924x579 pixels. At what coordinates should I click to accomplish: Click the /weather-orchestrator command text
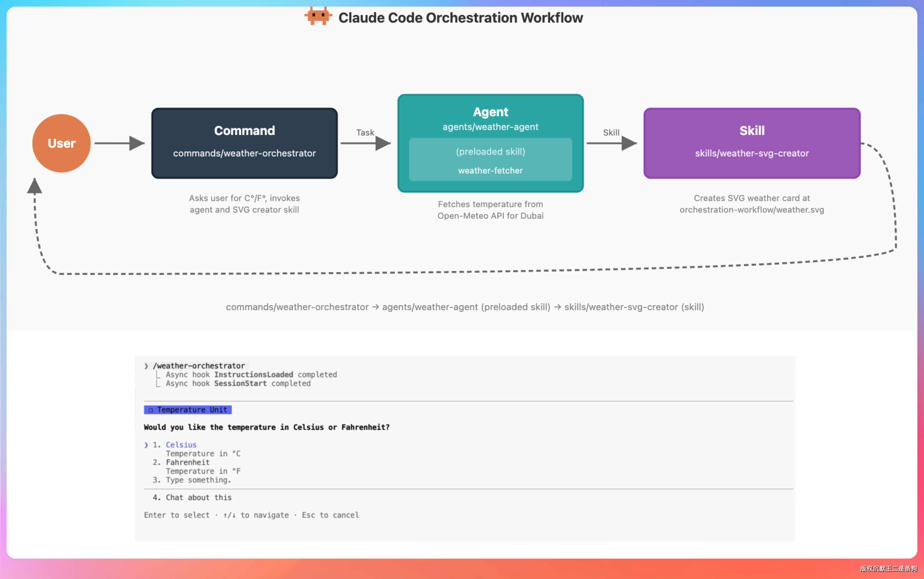click(199, 366)
